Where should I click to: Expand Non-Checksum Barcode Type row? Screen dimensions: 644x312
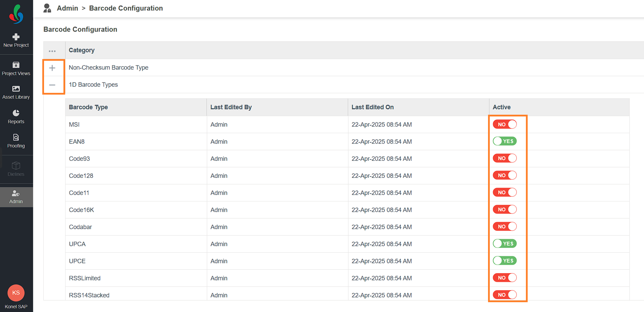click(x=52, y=68)
